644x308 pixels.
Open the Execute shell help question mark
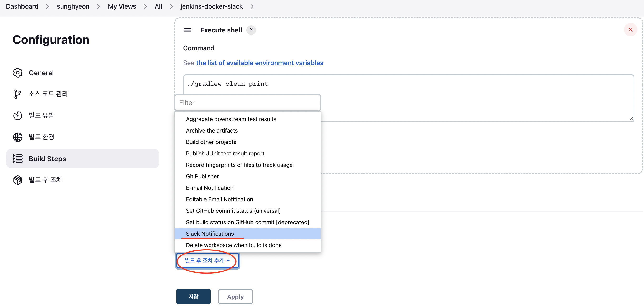pyautogui.click(x=251, y=30)
